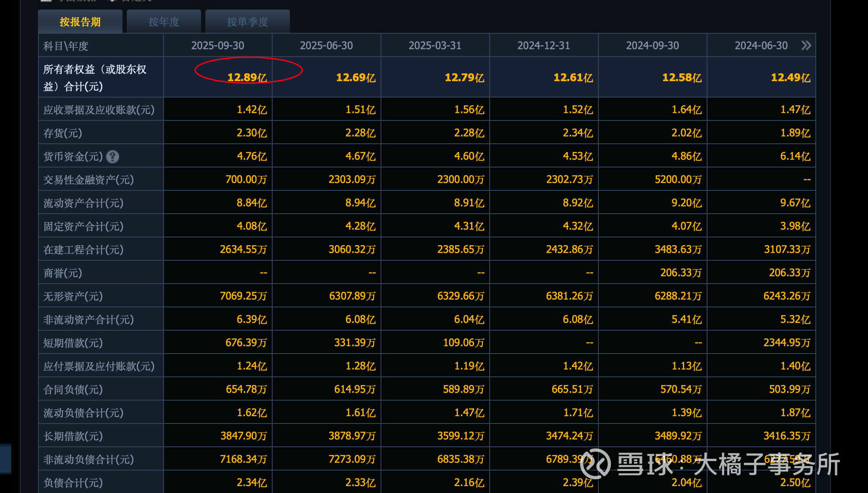Click the double-chevron arrow next to 2024-06-30
Image resolution: width=868 pixels, height=493 pixels.
click(805, 45)
